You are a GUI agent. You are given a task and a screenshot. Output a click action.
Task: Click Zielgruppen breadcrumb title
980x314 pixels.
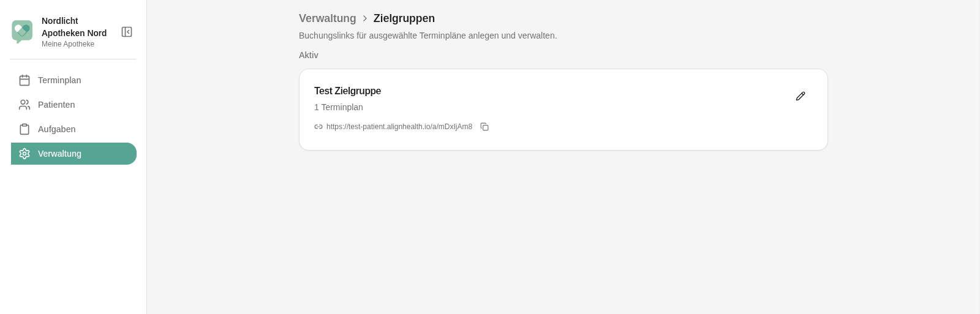pyautogui.click(x=404, y=18)
